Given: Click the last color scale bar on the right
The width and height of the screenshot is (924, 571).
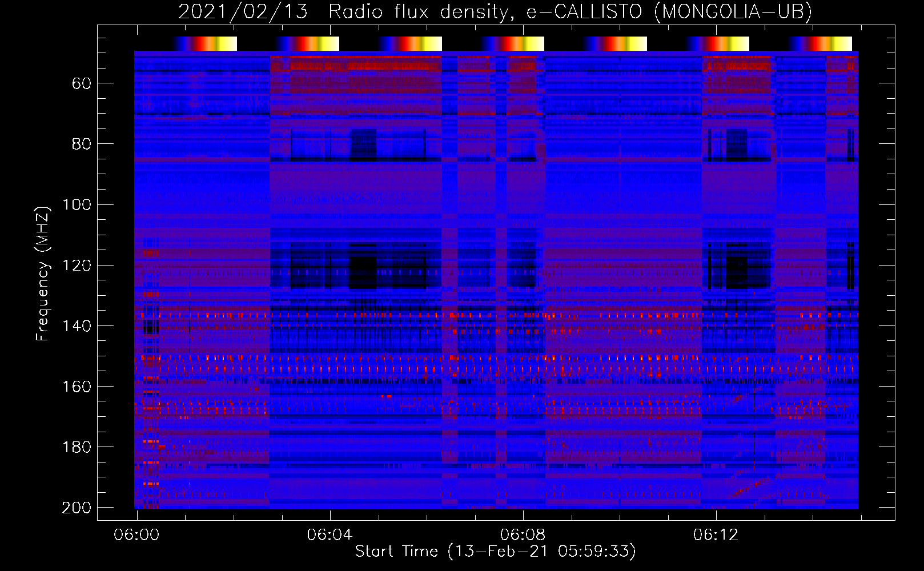Looking at the screenshot, I should 820,43.
